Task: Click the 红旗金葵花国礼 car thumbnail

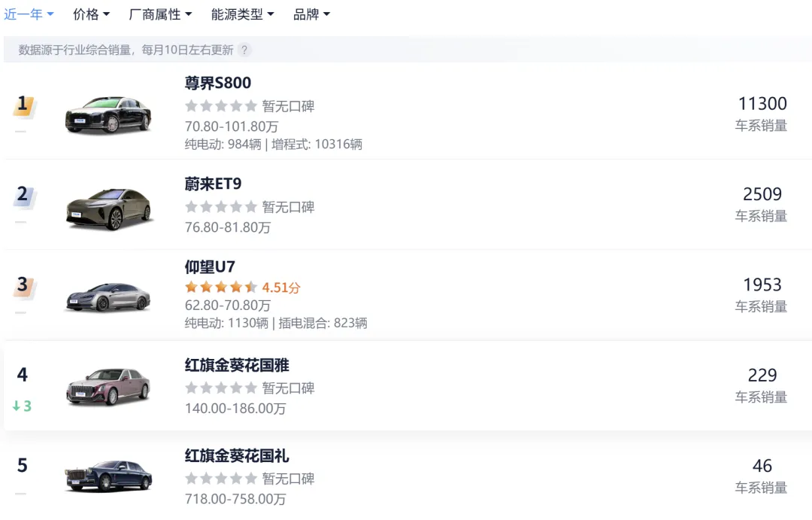Action: tap(108, 476)
